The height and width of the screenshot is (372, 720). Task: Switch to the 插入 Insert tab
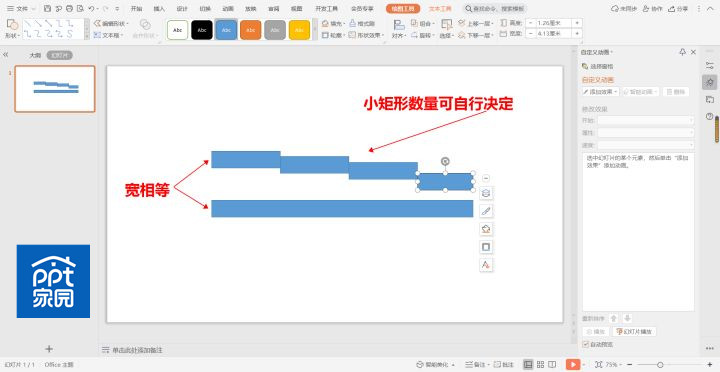tap(159, 8)
